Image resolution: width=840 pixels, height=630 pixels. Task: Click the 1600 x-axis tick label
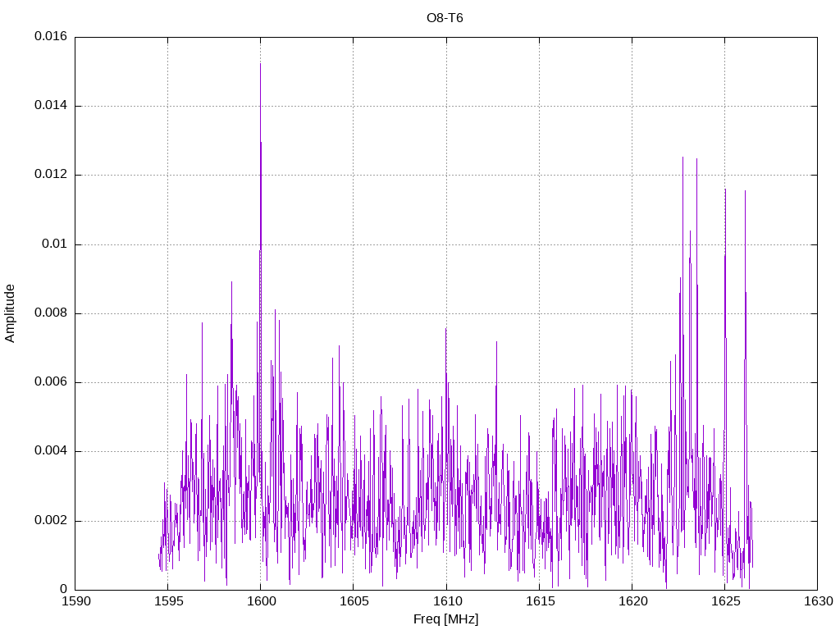(x=262, y=601)
